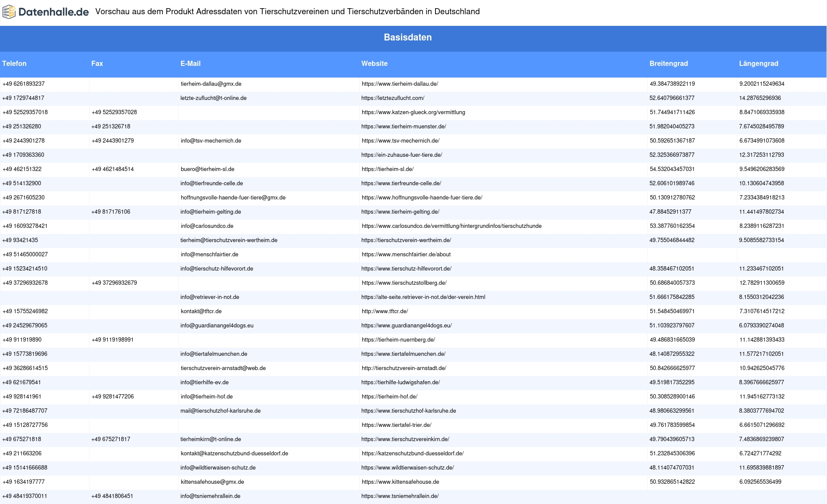Open https://www.tierfreunde-celle.de/ link

[401, 184]
